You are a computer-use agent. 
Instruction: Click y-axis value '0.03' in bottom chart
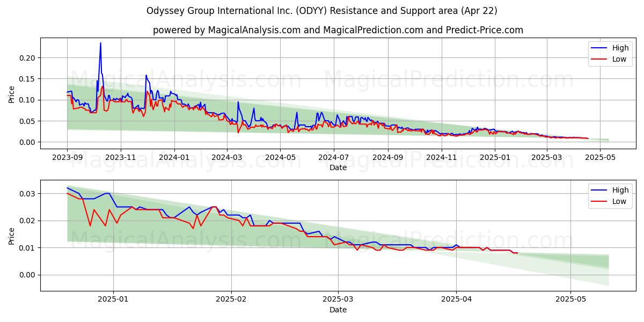pyautogui.click(x=28, y=194)
